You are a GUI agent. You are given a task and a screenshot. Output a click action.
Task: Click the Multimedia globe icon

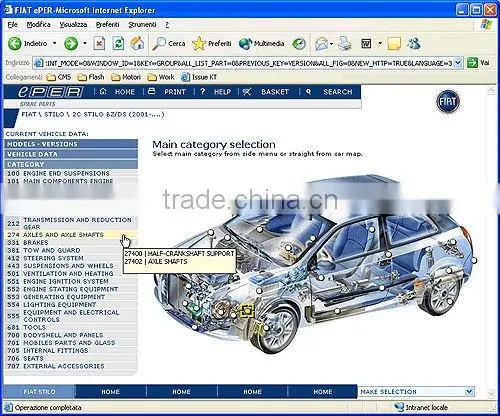[245, 44]
